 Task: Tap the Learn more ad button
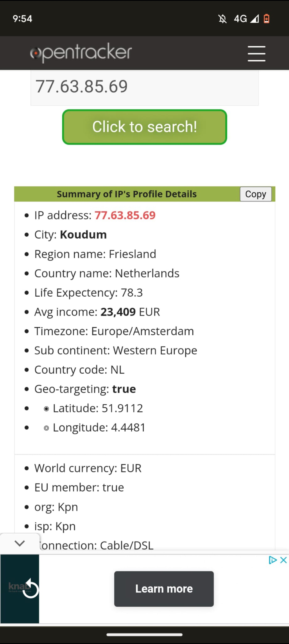164,589
